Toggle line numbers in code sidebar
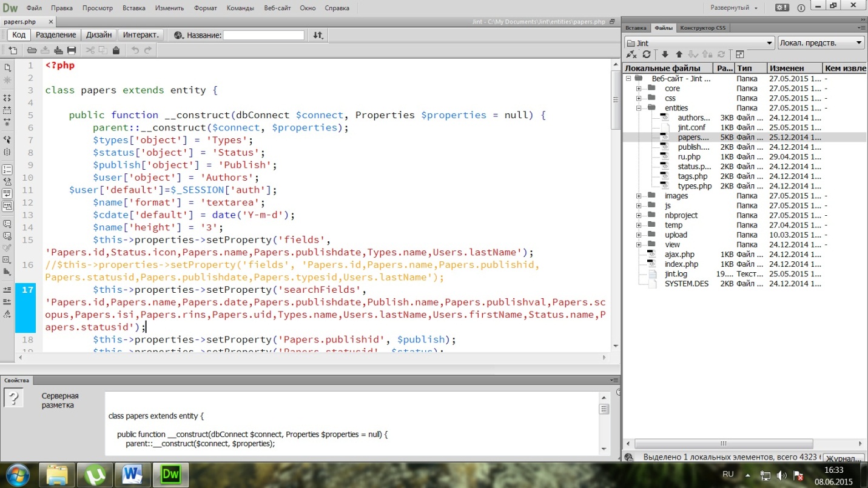This screenshot has width=868, height=488. (x=7, y=170)
